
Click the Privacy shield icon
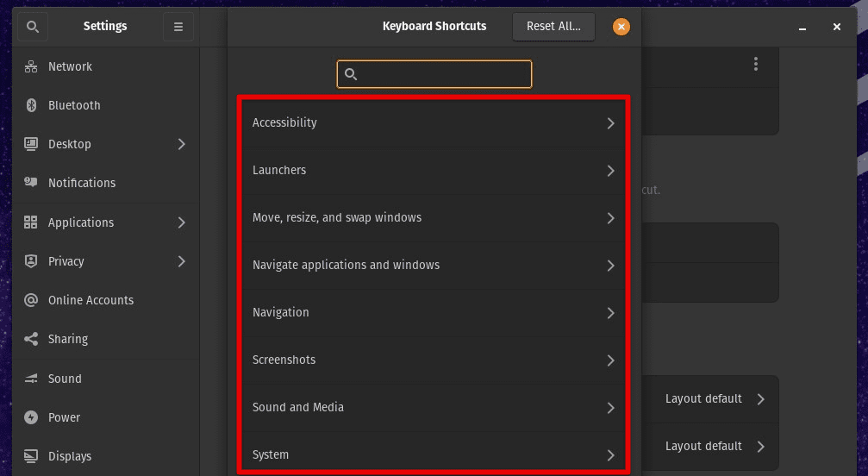point(31,261)
